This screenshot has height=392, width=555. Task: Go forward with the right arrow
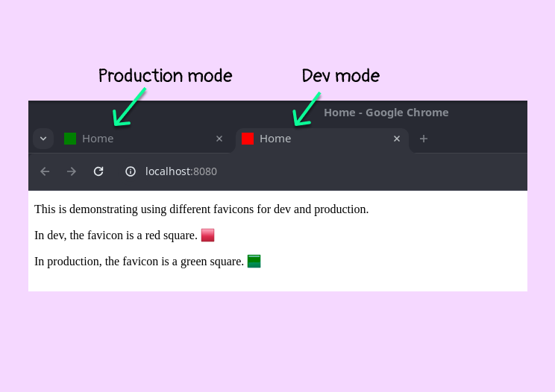72,171
